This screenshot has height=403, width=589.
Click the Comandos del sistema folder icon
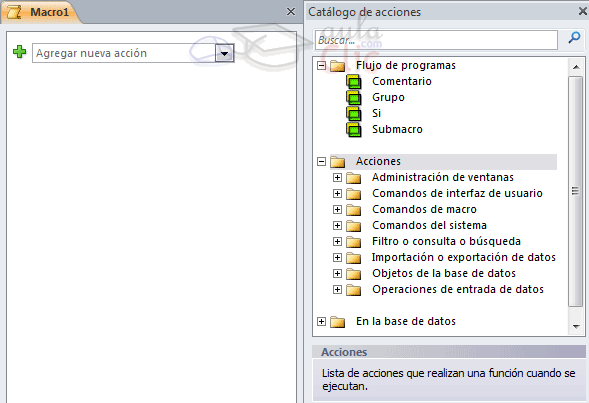pyautogui.click(x=353, y=226)
